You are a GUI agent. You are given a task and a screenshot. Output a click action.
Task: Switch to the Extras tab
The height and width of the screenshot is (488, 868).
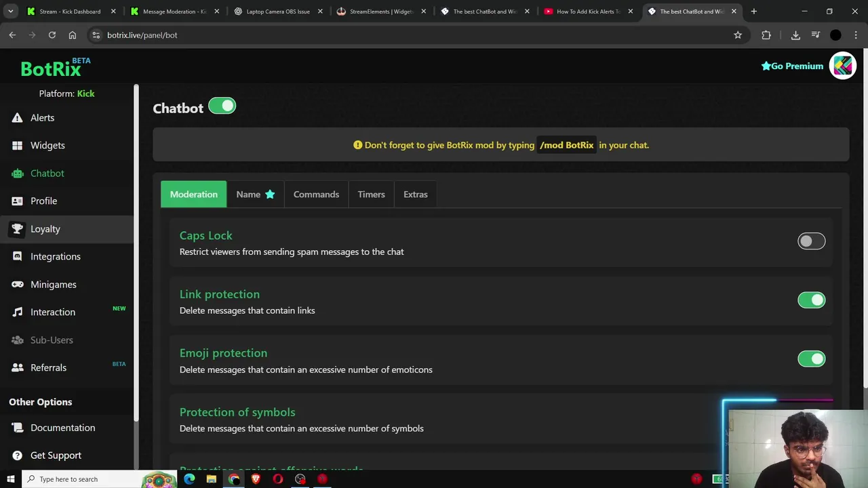pos(416,195)
